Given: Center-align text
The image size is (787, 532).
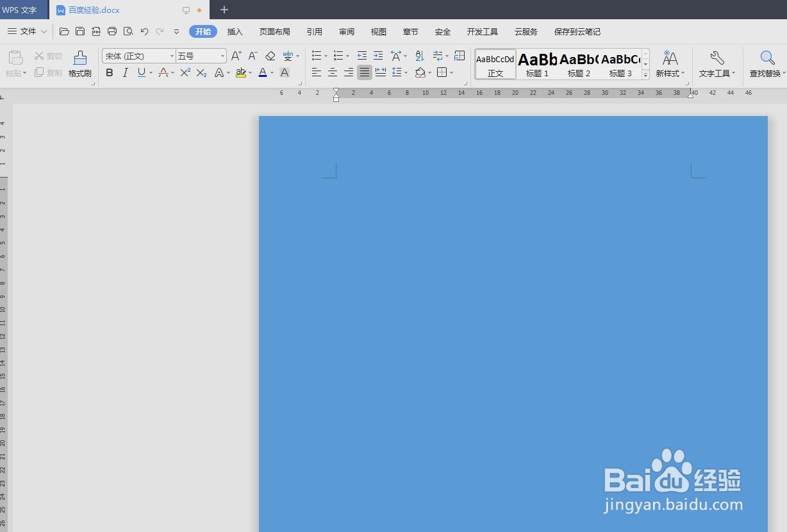Looking at the screenshot, I should pos(333,72).
